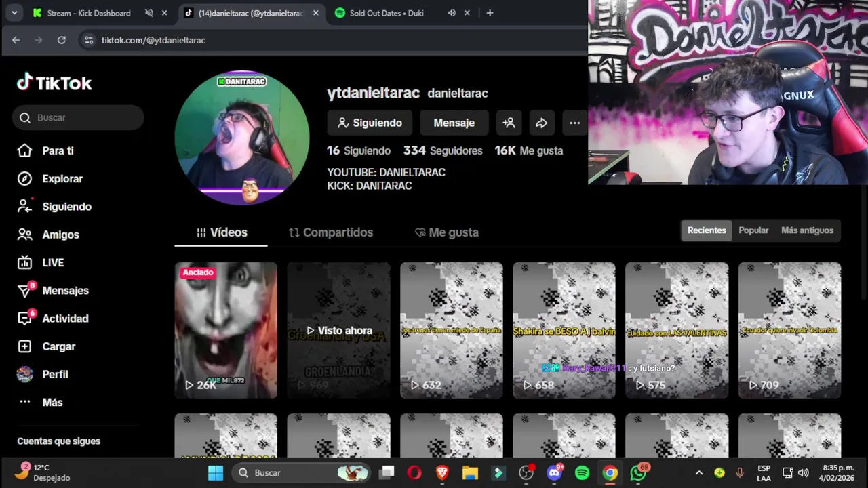Click the share profile arrow icon
The image size is (868, 488).
542,123
